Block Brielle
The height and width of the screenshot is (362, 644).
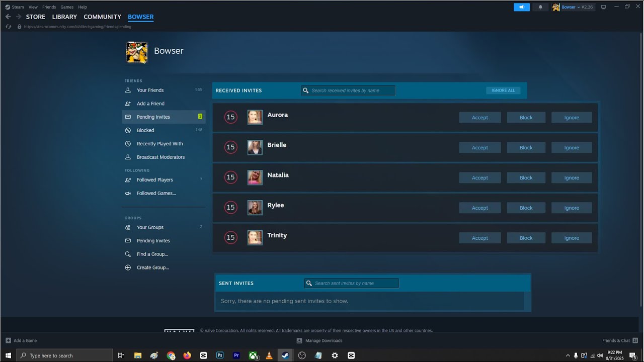(x=526, y=148)
